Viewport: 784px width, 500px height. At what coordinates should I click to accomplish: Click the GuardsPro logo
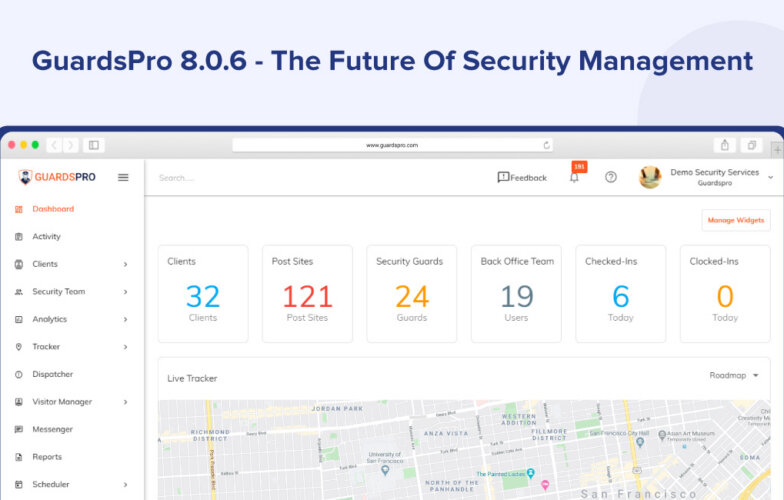[56, 177]
